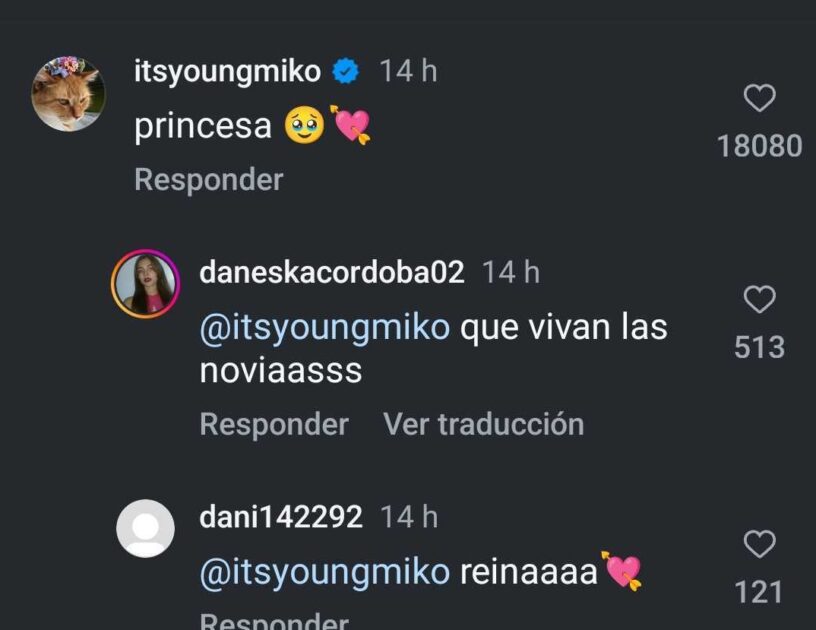Tap @itsyoungmiko mention in daneskacordoba02's reply

click(x=324, y=327)
